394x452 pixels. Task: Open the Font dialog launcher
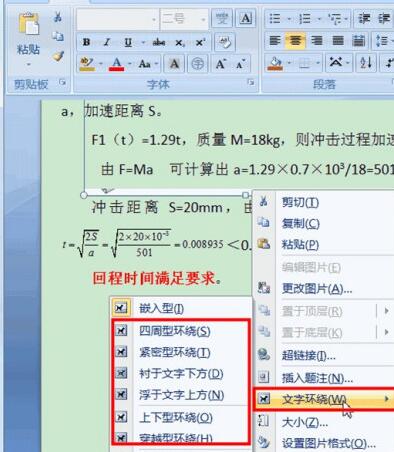click(x=251, y=82)
